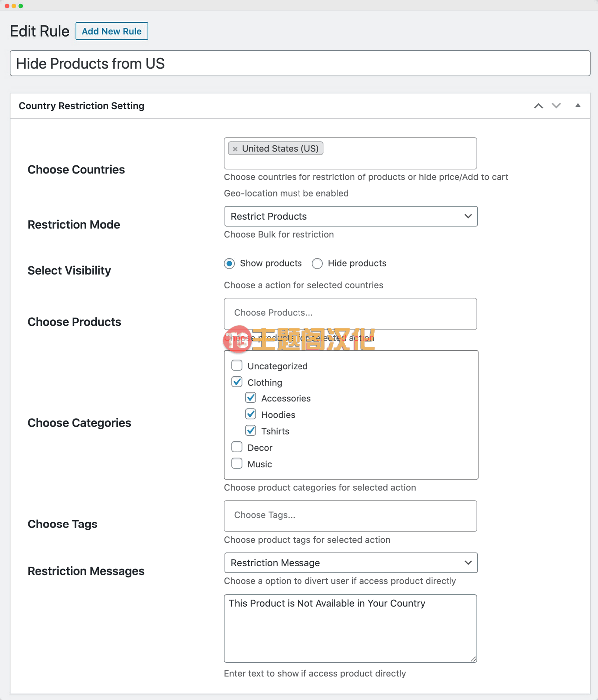Click the Choose Countries label
Viewport: 598px width, 700px height.
point(76,170)
